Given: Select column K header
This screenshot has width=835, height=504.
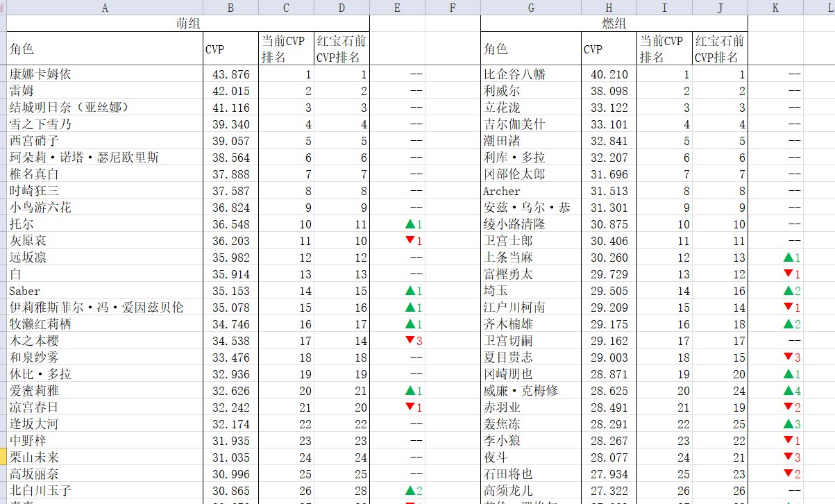Looking at the screenshot, I should (x=775, y=8).
